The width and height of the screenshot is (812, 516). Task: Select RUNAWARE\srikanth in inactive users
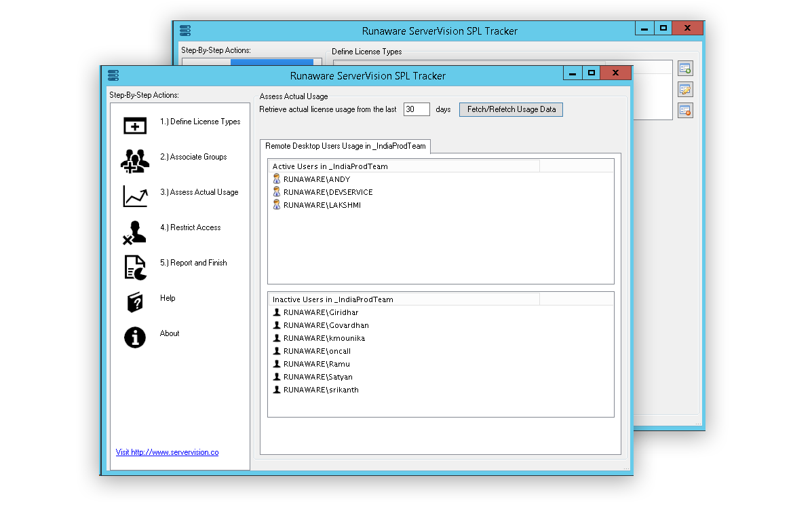tap(321, 390)
